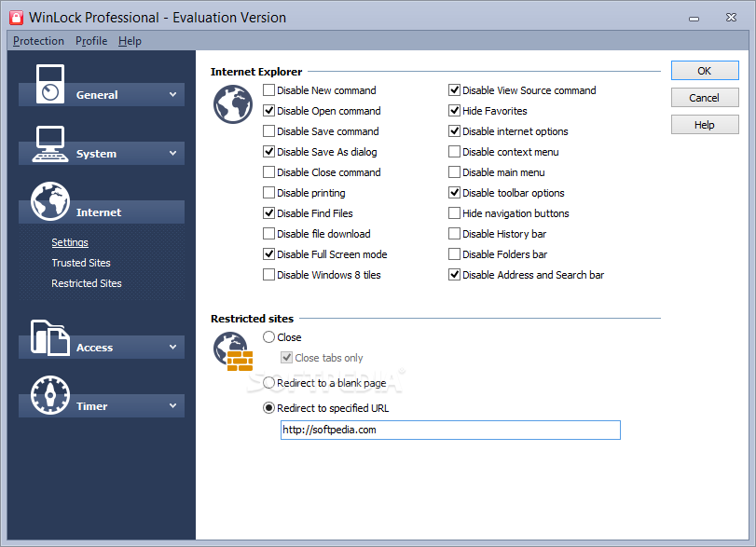The image size is (756, 547).
Task: Uncheck Disable toolbar options
Action: click(x=454, y=193)
